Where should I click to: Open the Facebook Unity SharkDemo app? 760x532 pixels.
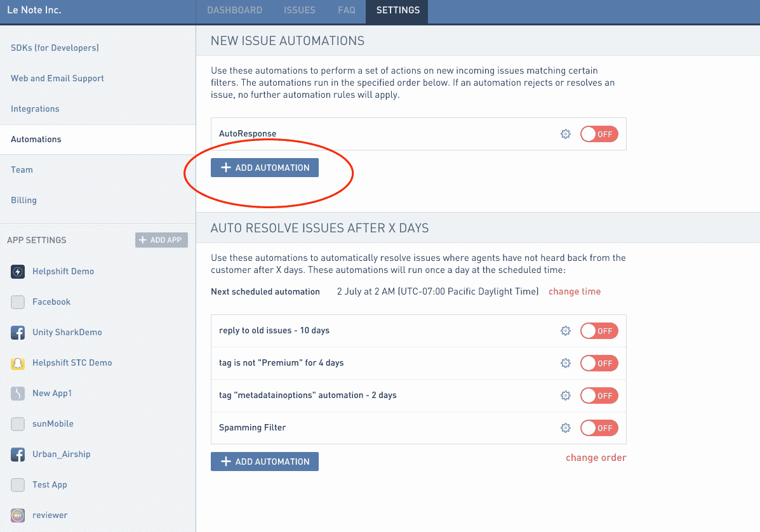coord(18,332)
